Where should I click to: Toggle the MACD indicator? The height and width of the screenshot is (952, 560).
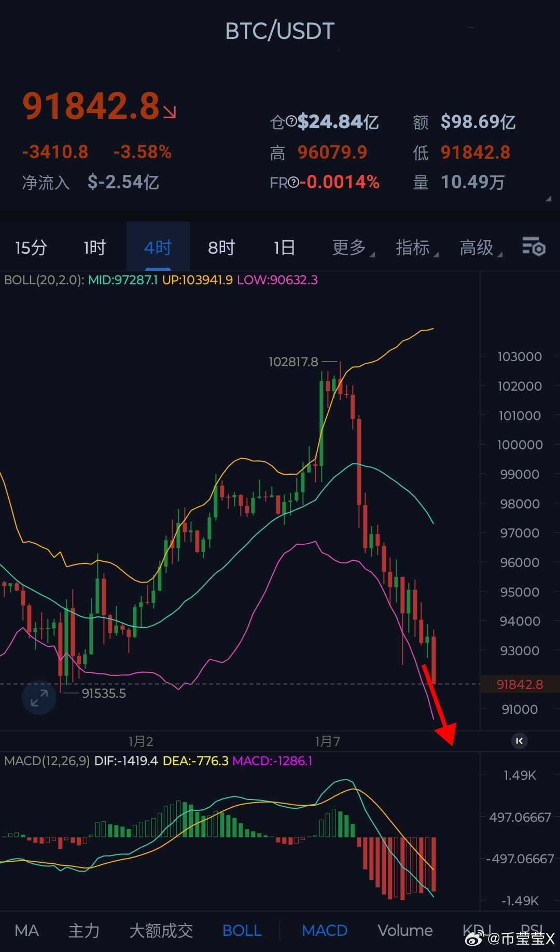(x=325, y=930)
